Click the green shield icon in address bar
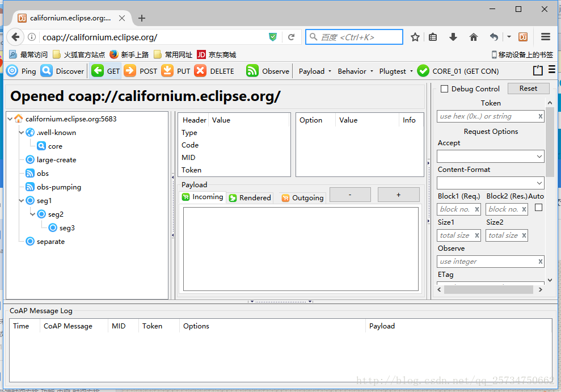The height and width of the screenshot is (392, 561). pos(273,37)
